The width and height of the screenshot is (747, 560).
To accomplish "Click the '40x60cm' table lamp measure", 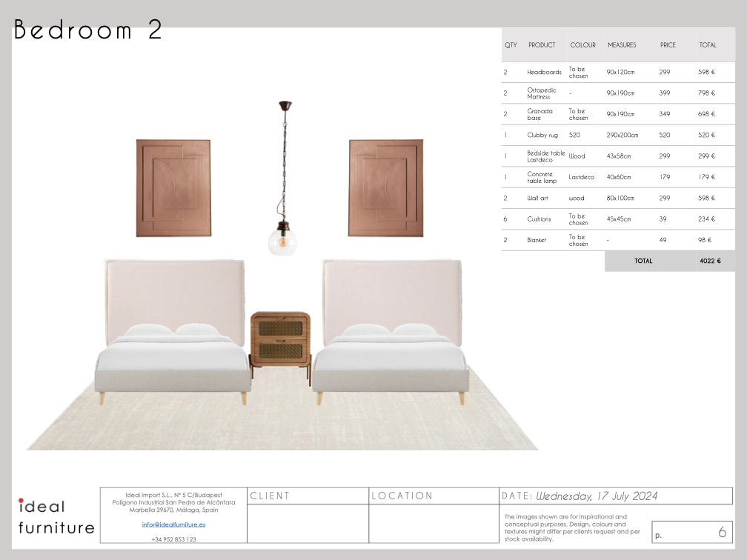I will pyautogui.click(x=618, y=177).
